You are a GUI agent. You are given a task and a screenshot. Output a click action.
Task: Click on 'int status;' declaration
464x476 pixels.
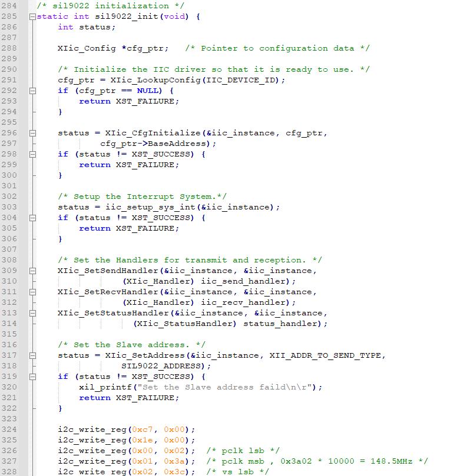(87, 27)
